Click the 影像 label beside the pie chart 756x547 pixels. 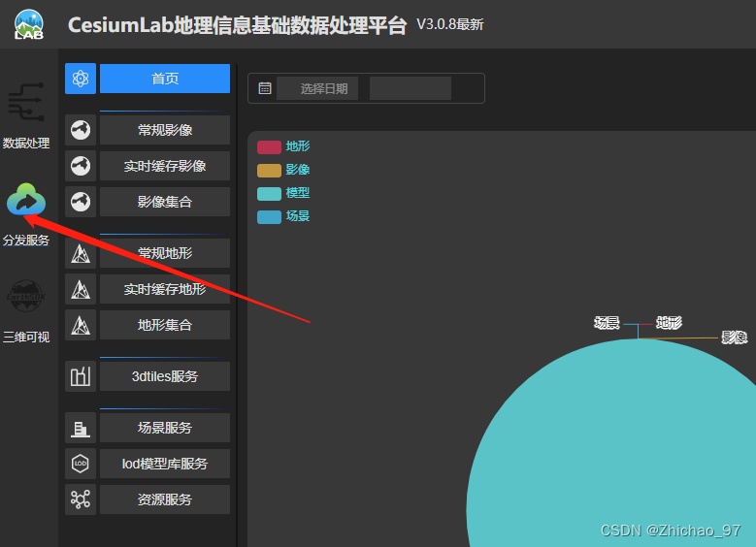[735, 337]
